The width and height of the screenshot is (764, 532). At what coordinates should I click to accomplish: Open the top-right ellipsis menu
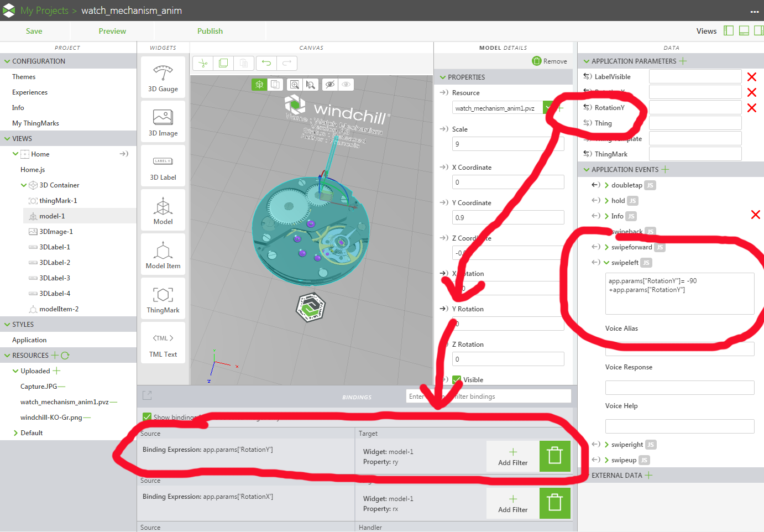click(x=755, y=12)
